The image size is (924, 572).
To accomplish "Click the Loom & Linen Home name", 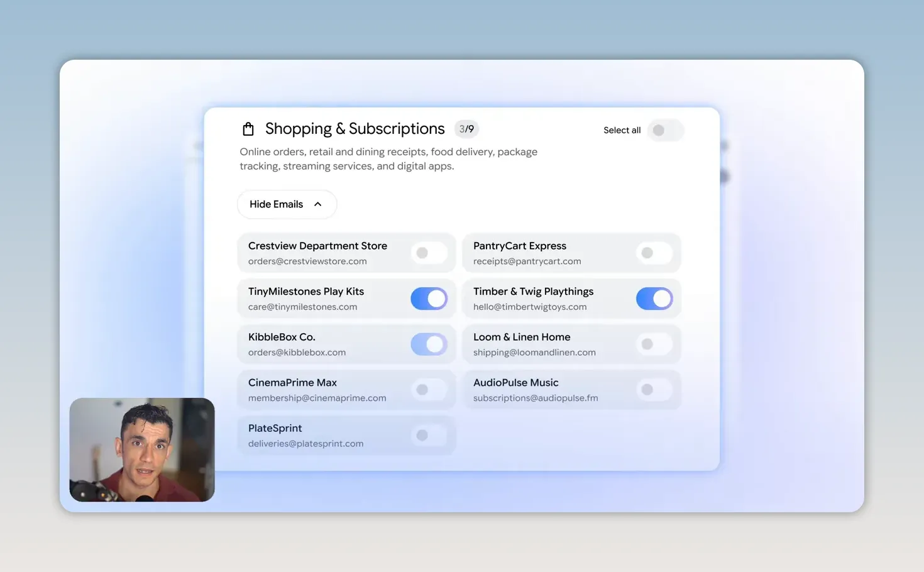I will [522, 337].
